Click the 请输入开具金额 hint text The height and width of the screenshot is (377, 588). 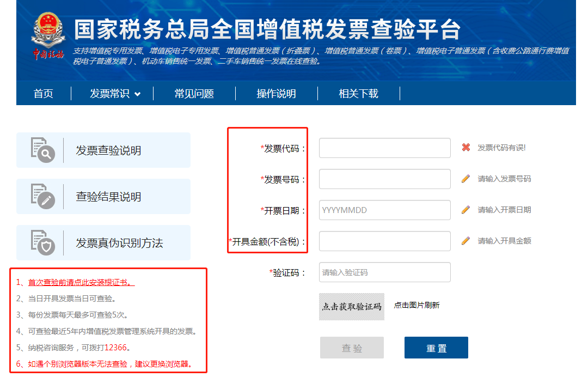click(x=504, y=241)
